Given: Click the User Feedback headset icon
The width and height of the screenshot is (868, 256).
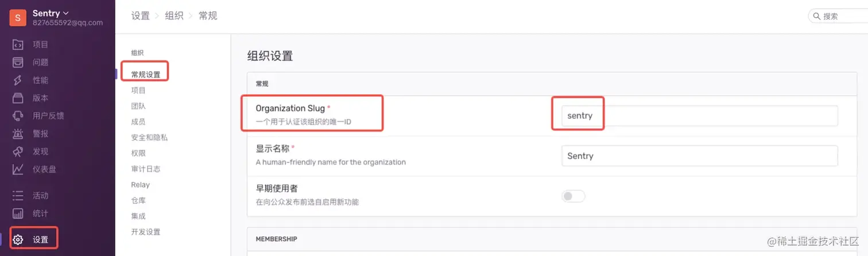Looking at the screenshot, I should (x=18, y=116).
